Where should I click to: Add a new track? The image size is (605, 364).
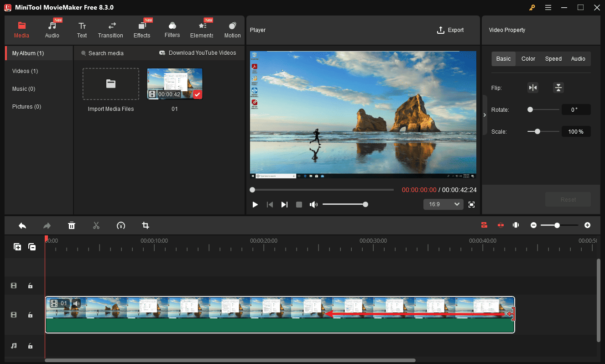point(17,247)
